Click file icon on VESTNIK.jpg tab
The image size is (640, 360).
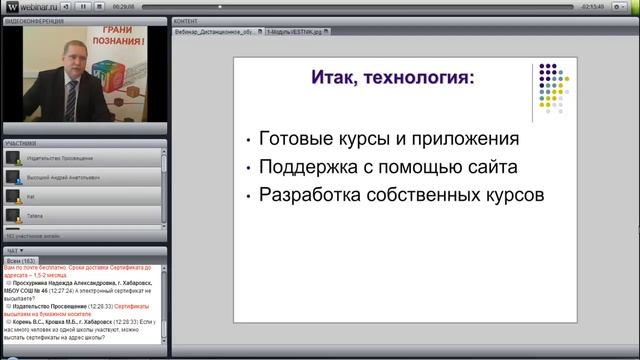326,32
